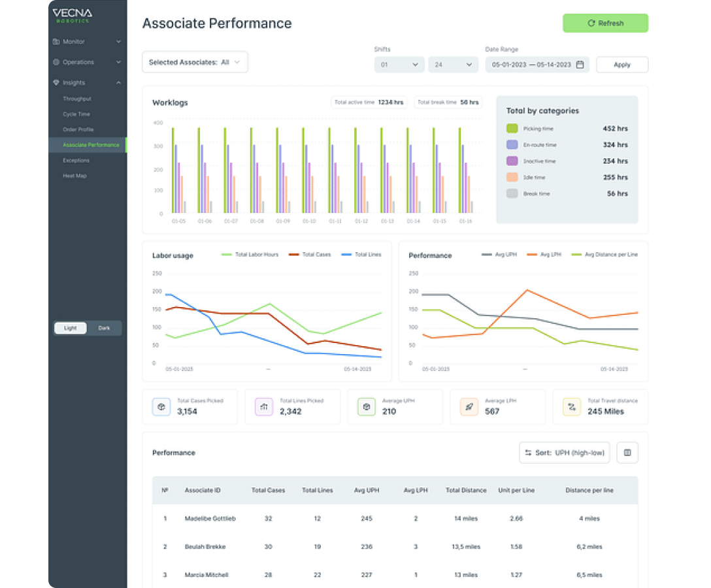Viewport: 711px width, 588px height.
Task: Collapse the Insights menu chevron
Action: coord(118,82)
